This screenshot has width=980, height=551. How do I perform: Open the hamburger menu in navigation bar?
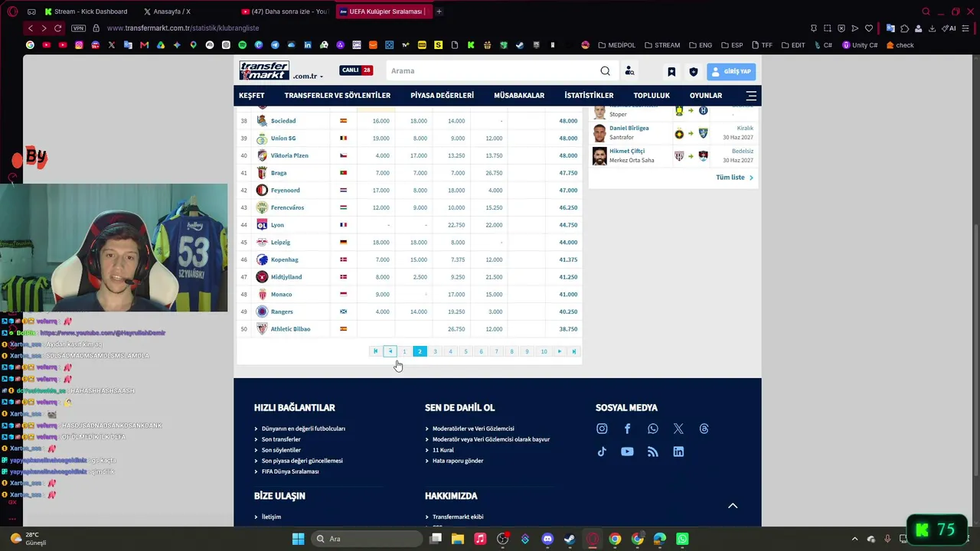coord(751,96)
